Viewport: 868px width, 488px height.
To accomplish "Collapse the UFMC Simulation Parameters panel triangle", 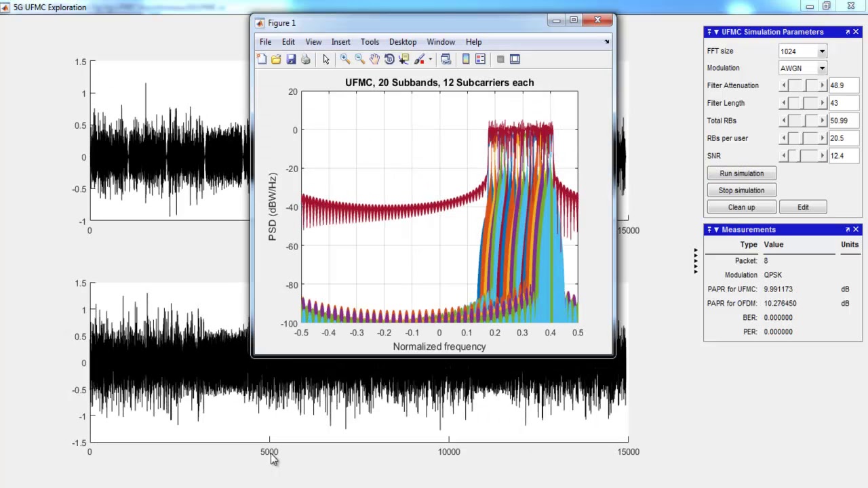I will click(716, 32).
